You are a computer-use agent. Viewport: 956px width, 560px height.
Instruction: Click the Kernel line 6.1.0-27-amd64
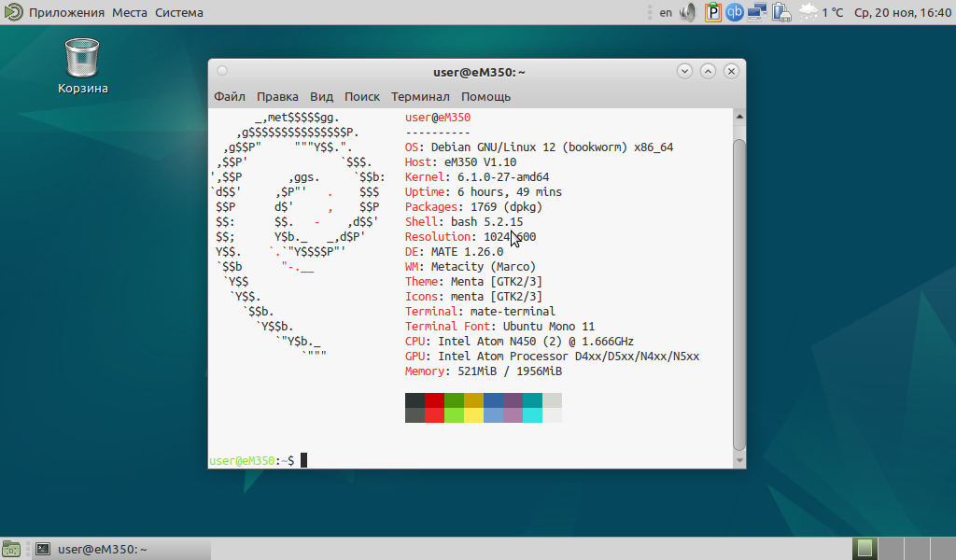pyautogui.click(x=477, y=176)
